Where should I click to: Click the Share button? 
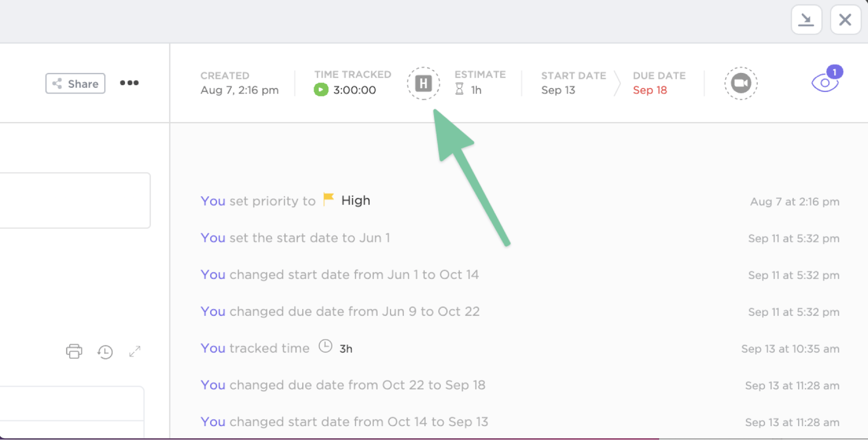tap(76, 83)
